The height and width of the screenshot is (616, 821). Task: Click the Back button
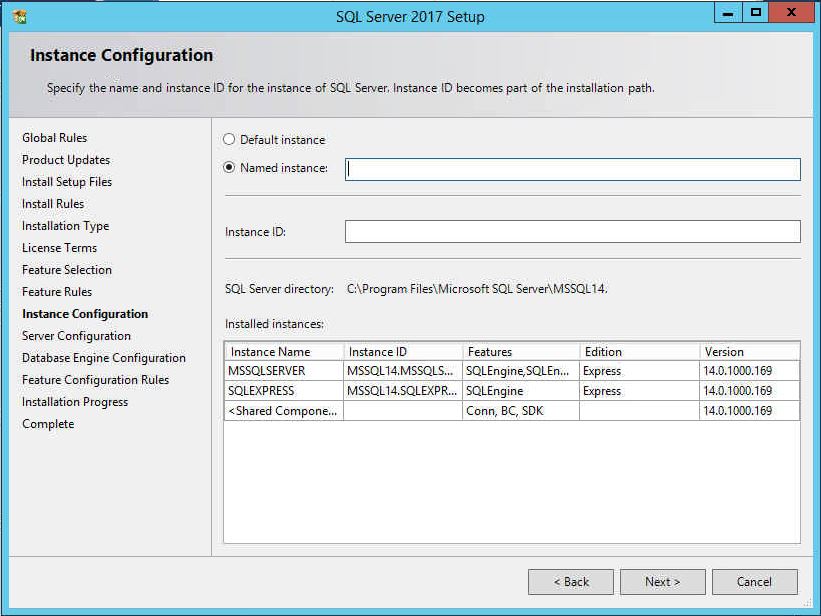(571, 582)
